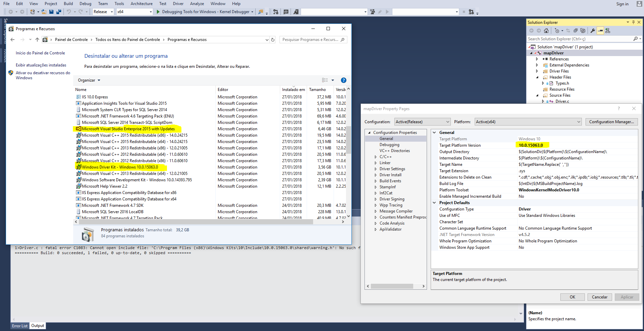Open the Solution Explorer Properties wrench icon
The height and width of the screenshot is (331, 644).
[593, 31]
